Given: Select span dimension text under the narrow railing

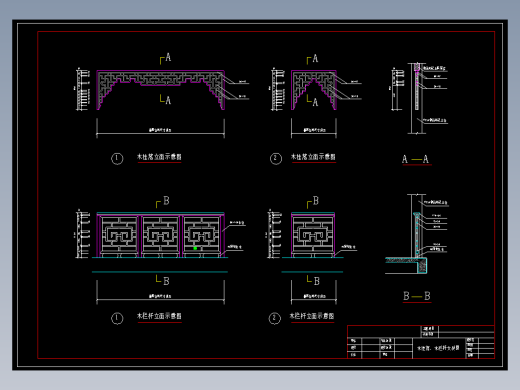Looking at the screenshot, I should coord(314,296).
